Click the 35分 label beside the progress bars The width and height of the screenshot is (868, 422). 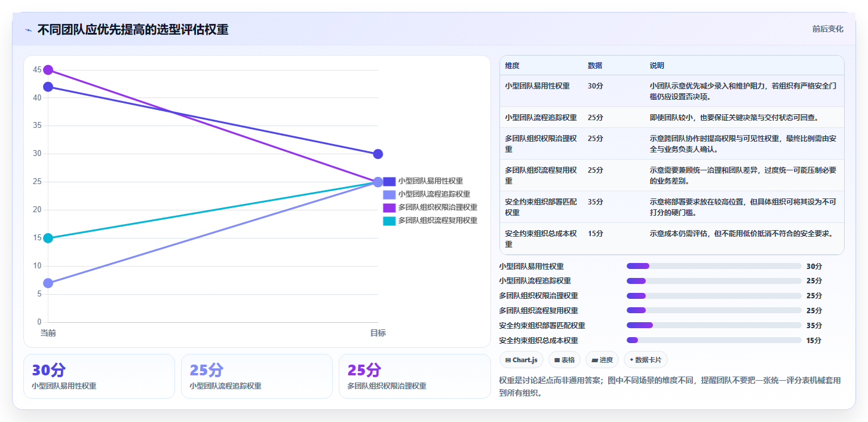tap(814, 325)
